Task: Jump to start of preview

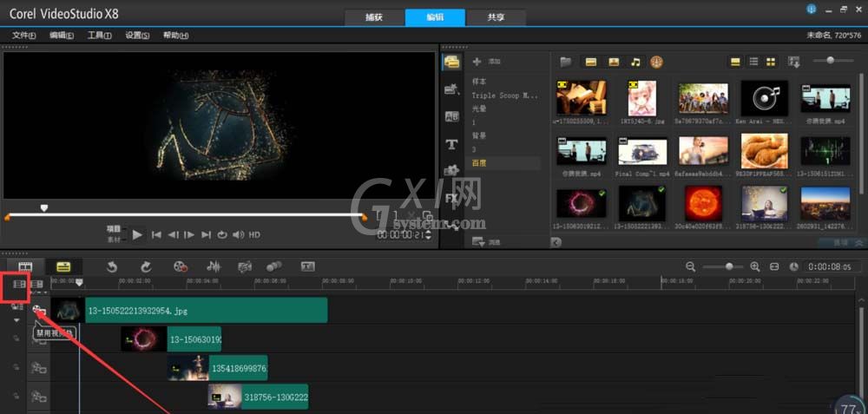Action: coord(156,234)
